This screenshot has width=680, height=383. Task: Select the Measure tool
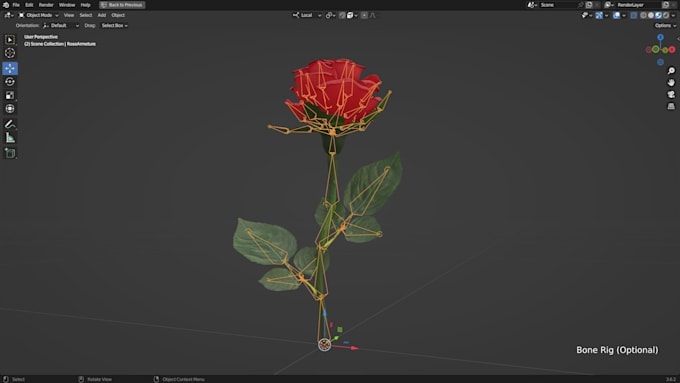10,138
